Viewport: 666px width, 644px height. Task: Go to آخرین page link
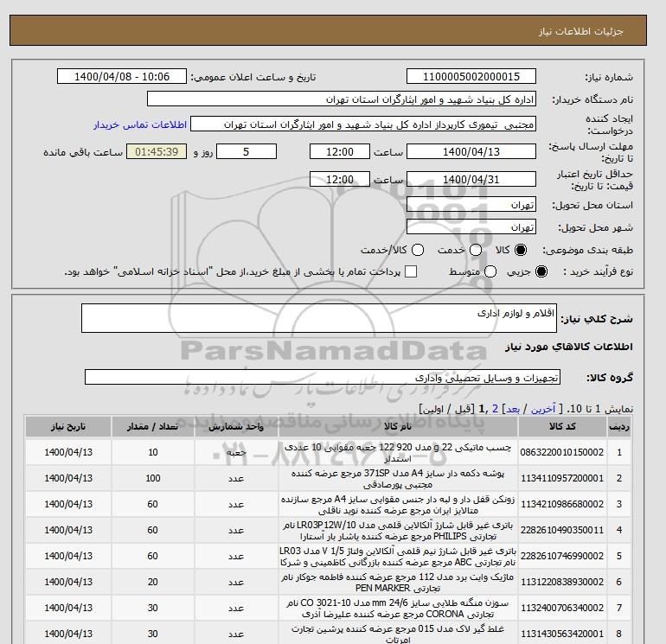[543, 409]
